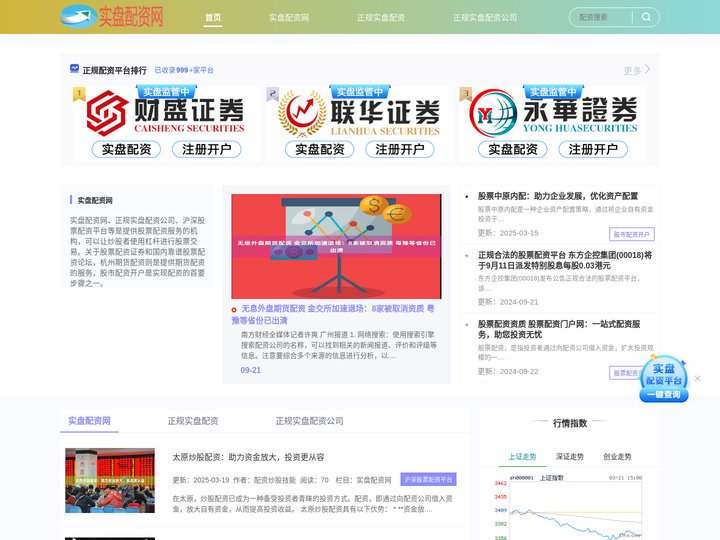The width and height of the screenshot is (720, 540).
Task: Open 正规实盘配资 in top navigation
Action: (x=381, y=17)
